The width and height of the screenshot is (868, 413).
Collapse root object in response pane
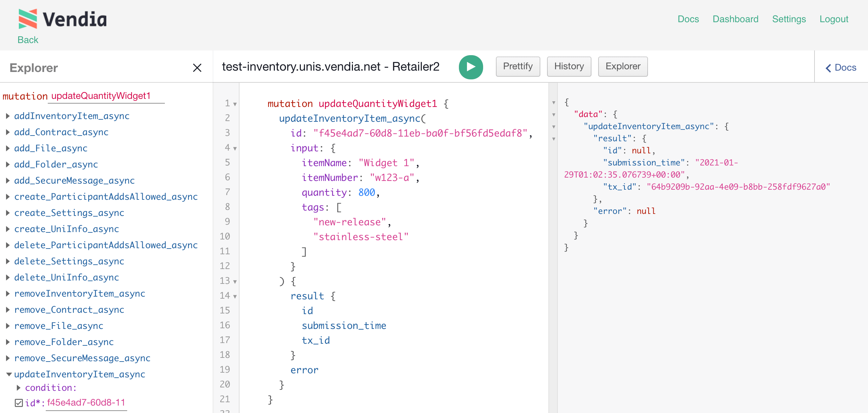click(x=554, y=103)
